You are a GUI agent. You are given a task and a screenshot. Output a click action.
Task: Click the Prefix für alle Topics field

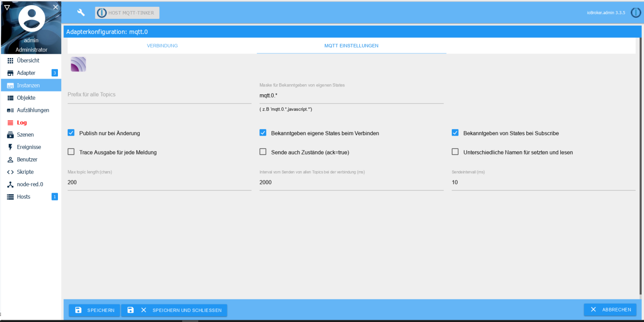(160, 95)
